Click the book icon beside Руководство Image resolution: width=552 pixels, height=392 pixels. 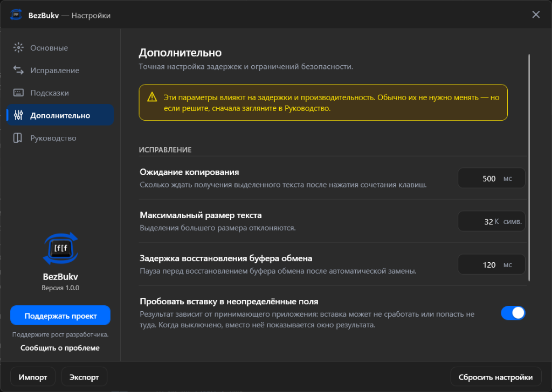[x=18, y=138]
